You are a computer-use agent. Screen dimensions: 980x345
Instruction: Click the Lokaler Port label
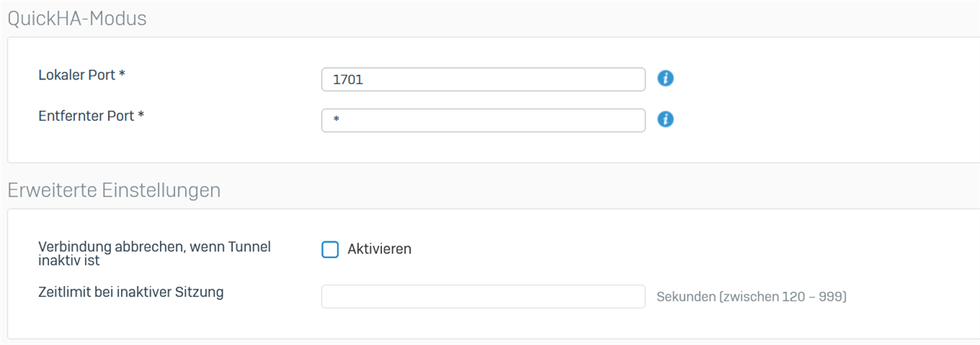click(x=81, y=75)
